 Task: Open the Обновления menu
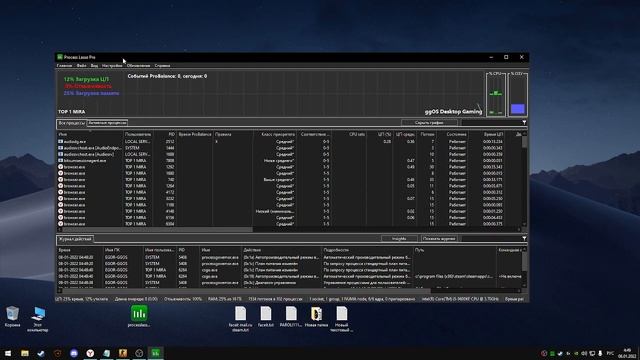(138, 66)
